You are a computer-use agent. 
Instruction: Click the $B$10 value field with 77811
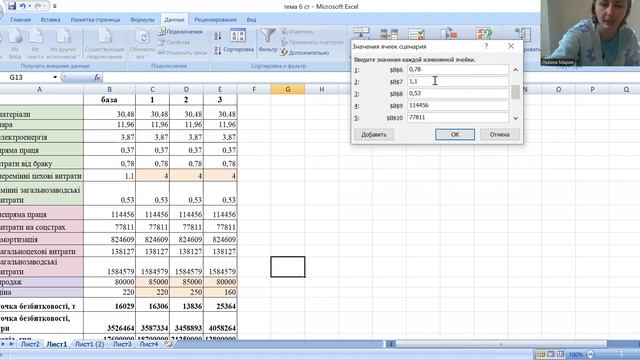tap(458, 117)
